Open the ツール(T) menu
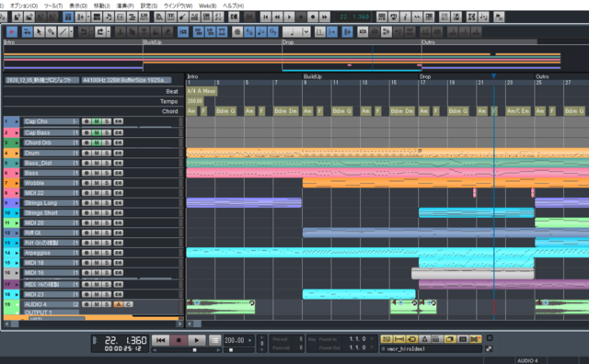Screen dimensions: 589x364 tap(53, 6)
